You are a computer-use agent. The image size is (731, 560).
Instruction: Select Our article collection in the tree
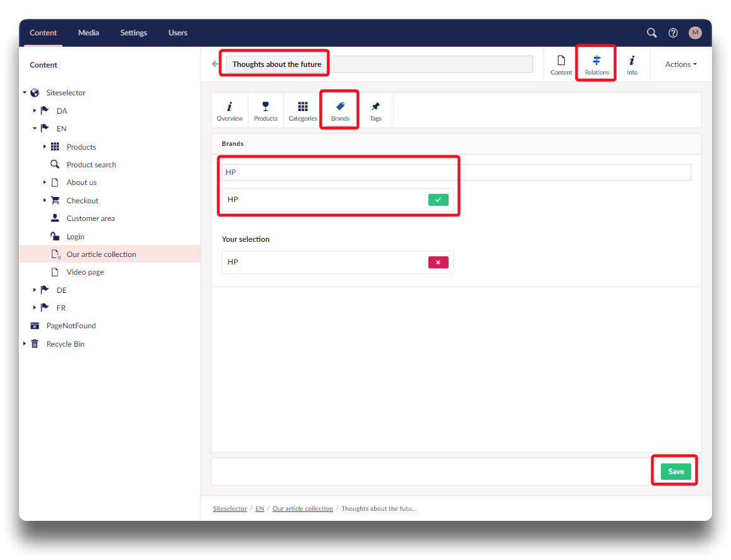point(101,254)
